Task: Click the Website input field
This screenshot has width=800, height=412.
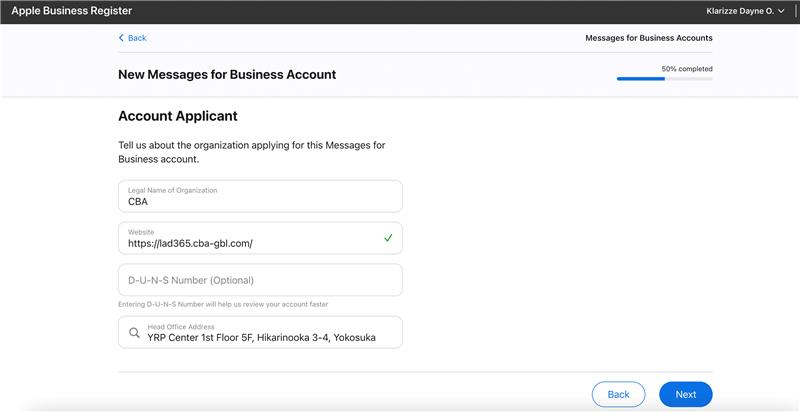Action: click(260, 238)
